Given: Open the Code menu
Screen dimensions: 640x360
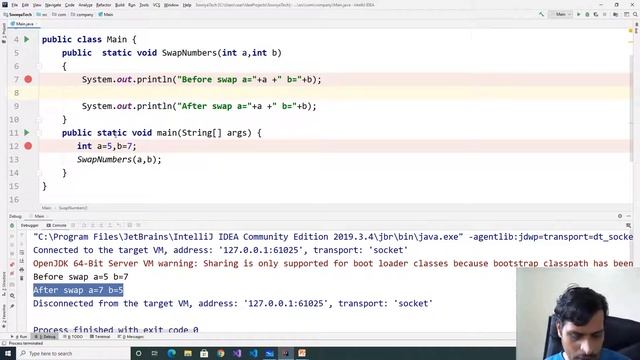Looking at the screenshot, I should (x=70, y=5).
